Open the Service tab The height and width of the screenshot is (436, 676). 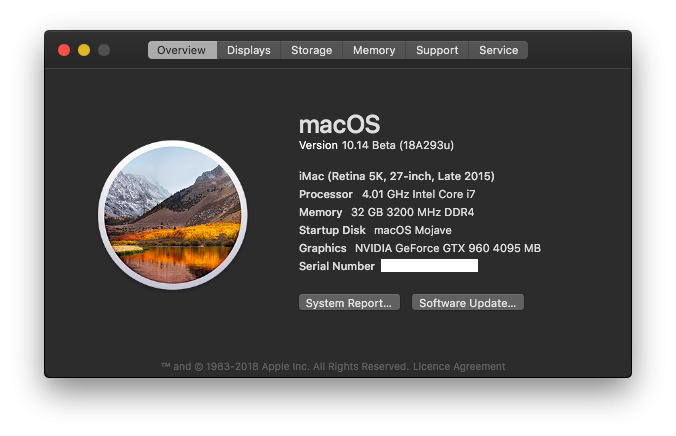(x=498, y=50)
